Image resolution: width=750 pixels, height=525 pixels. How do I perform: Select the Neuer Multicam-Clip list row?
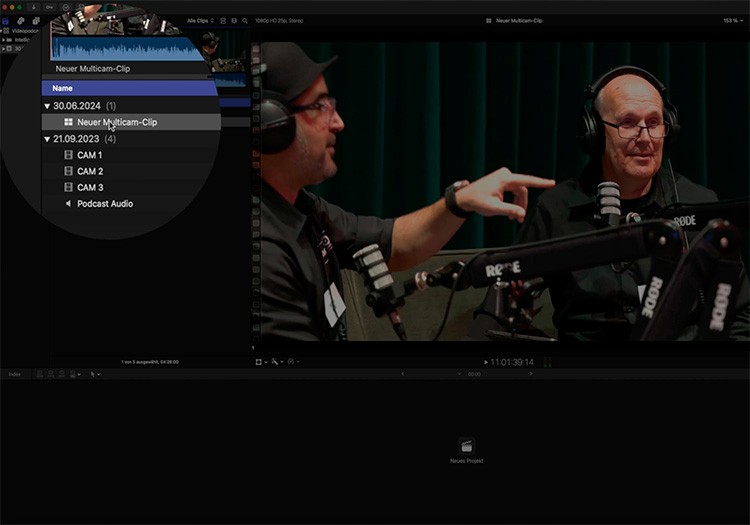[x=131, y=122]
